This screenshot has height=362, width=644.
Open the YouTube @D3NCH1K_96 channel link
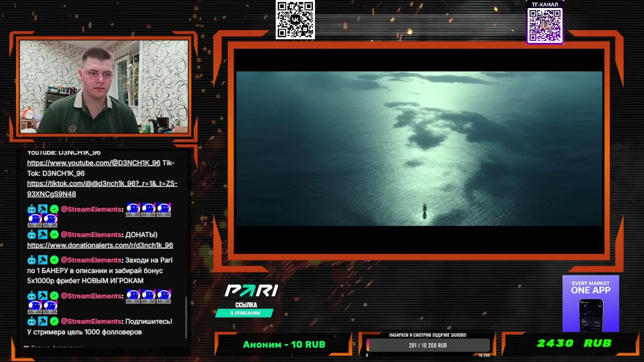[x=94, y=163]
